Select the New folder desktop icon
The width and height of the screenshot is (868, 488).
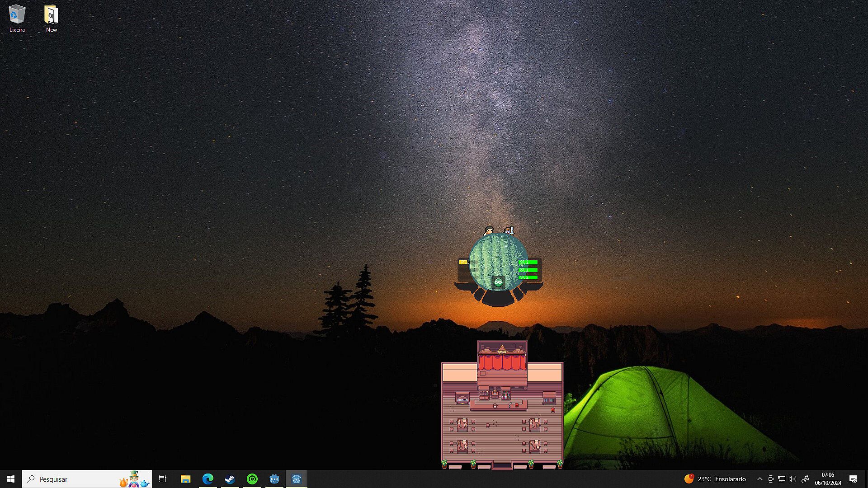pyautogui.click(x=51, y=18)
